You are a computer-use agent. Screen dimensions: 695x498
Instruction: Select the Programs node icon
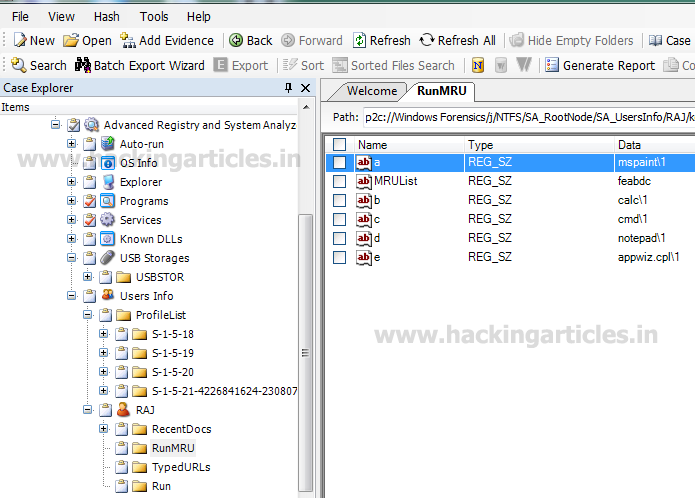[108, 201]
